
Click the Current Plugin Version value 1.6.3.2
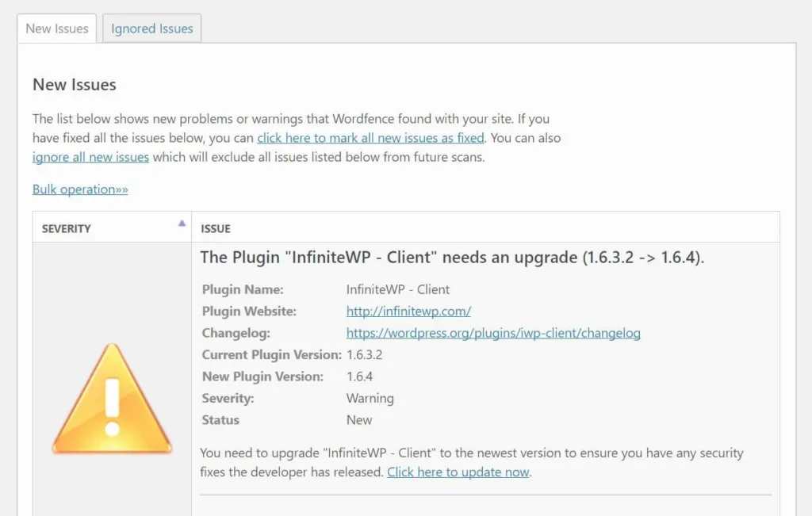point(365,354)
